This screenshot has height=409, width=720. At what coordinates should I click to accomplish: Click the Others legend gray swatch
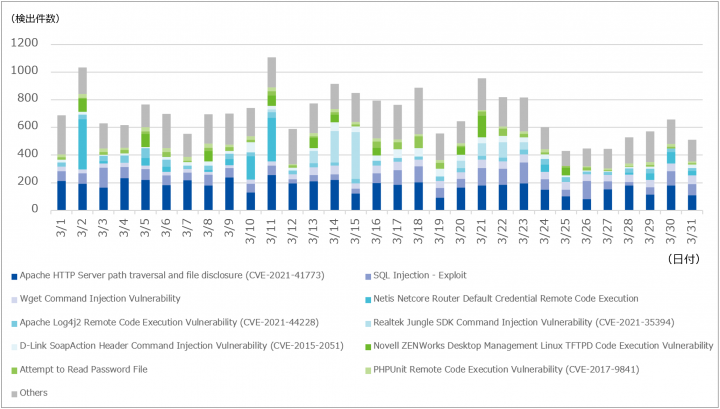(14, 394)
